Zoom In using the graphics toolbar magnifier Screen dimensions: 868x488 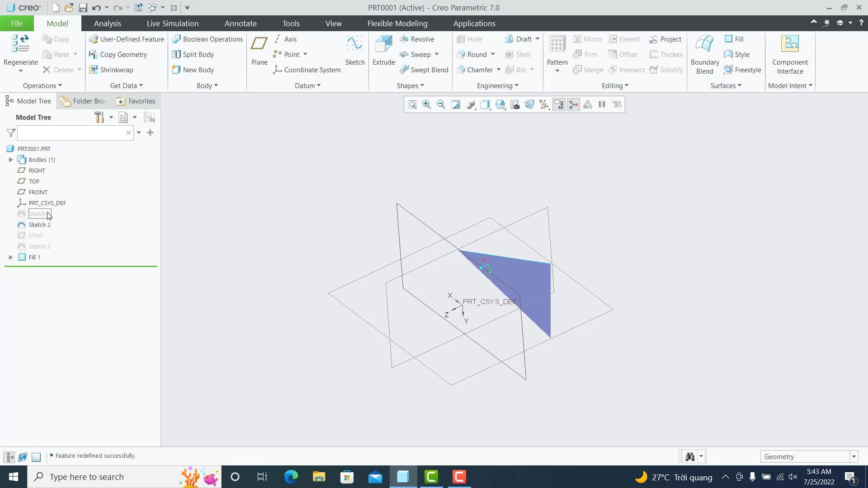click(426, 104)
